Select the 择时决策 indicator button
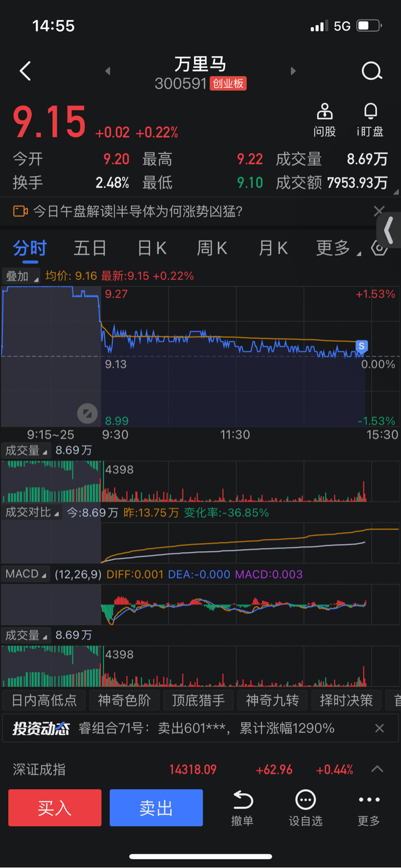The height and width of the screenshot is (868, 401). pyautogui.click(x=347, y=700)
